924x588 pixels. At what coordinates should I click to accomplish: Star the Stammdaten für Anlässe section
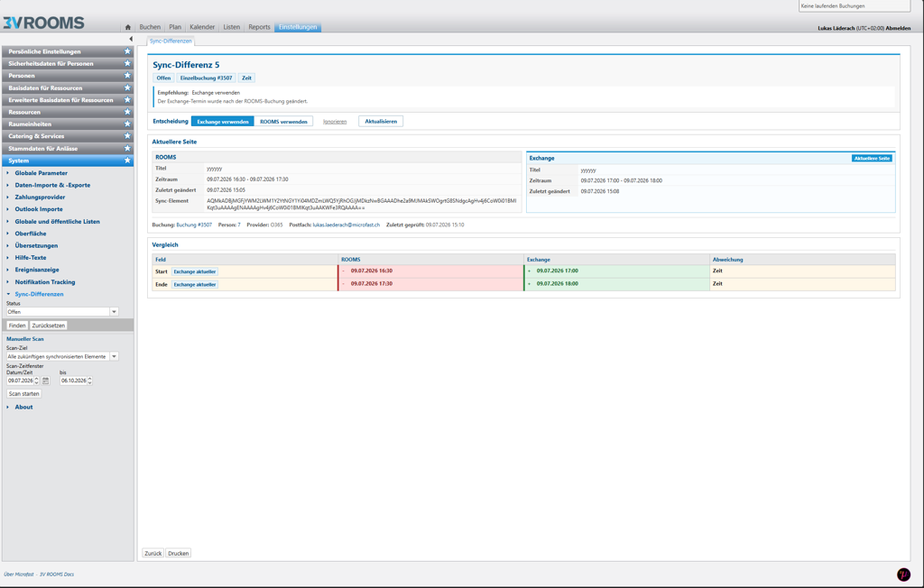(x=127, y=149)
